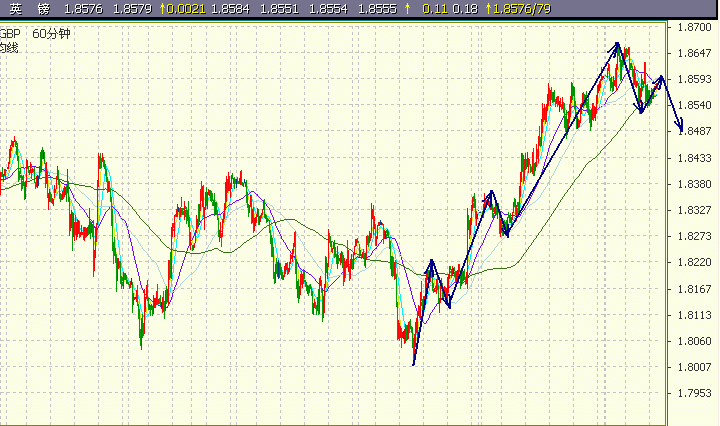Click the 1.8327 price axis label

694,210
